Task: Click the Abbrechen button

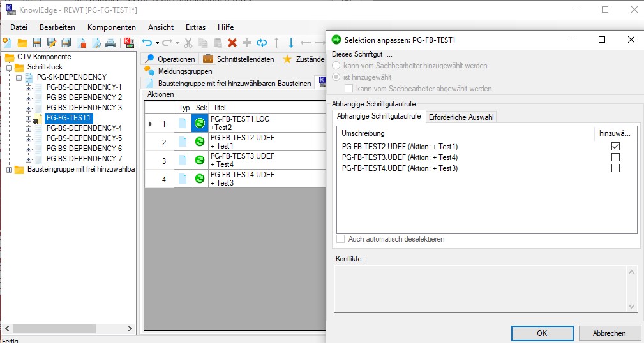Action: 608,333
